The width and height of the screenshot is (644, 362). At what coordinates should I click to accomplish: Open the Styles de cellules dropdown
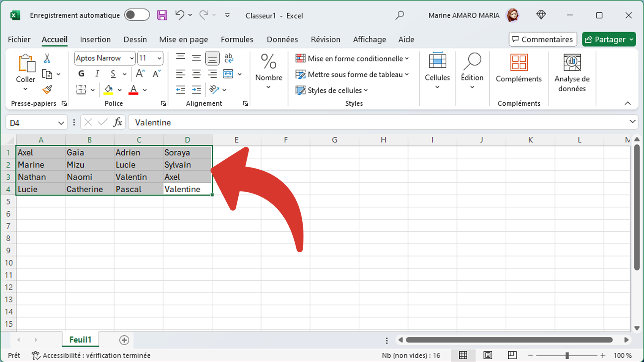pos(332,90)
